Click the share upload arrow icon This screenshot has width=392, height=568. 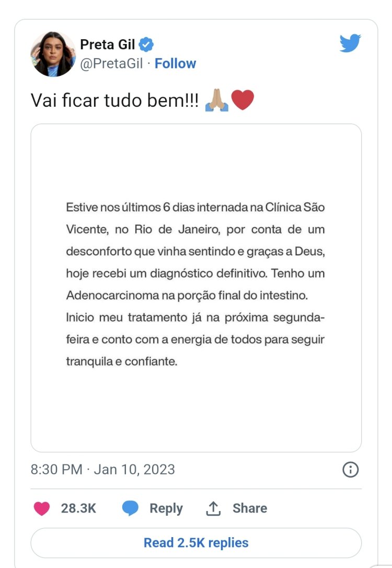[213, 508]
